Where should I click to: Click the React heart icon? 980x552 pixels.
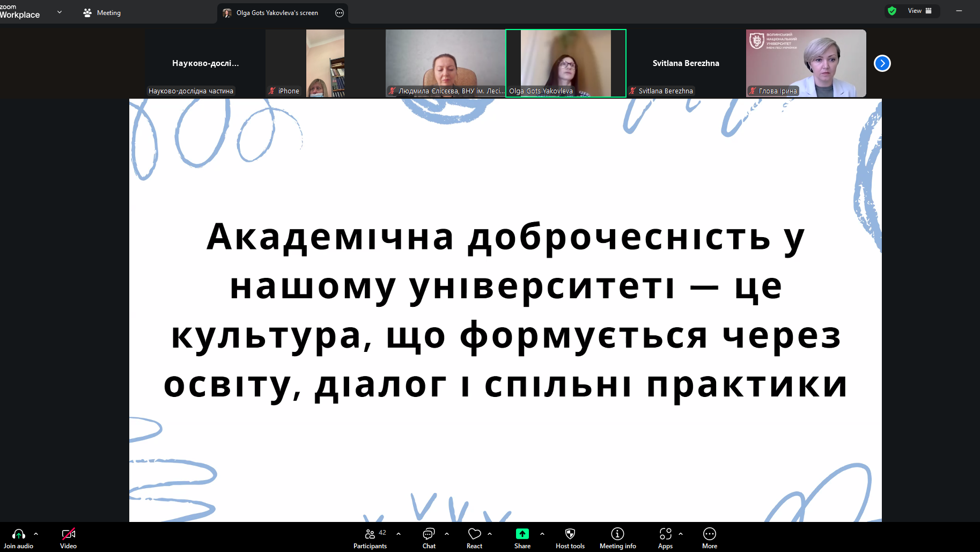[x=474, y=538]
